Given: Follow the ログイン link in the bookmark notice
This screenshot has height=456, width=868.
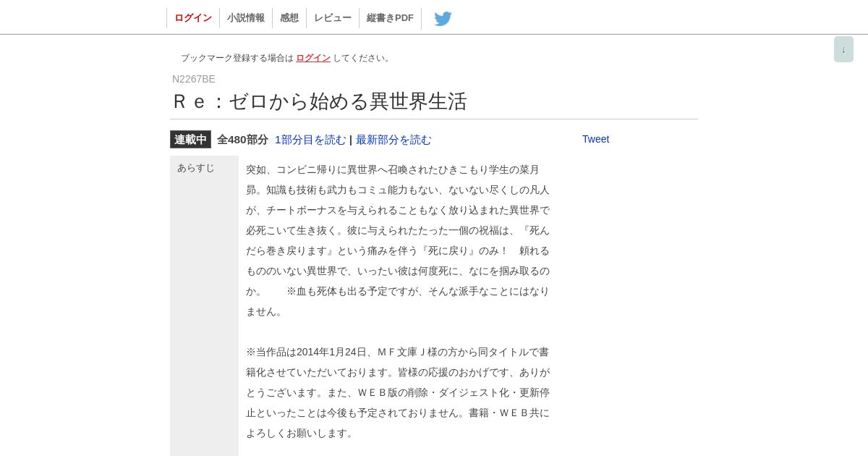Looking at the screenshot, I should pyautogui.click(x=313, y=58).
